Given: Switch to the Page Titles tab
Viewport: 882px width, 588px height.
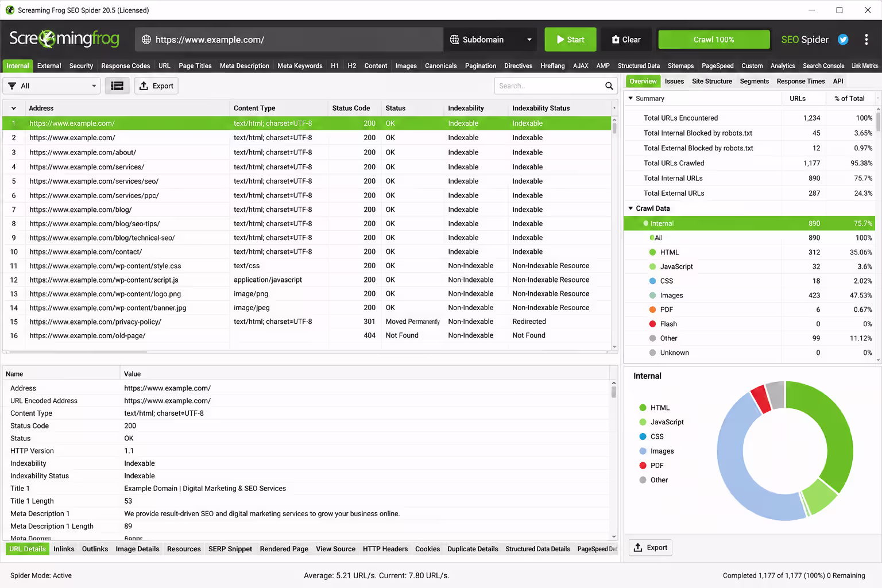Looking at the screenshot, I should 195,66.
